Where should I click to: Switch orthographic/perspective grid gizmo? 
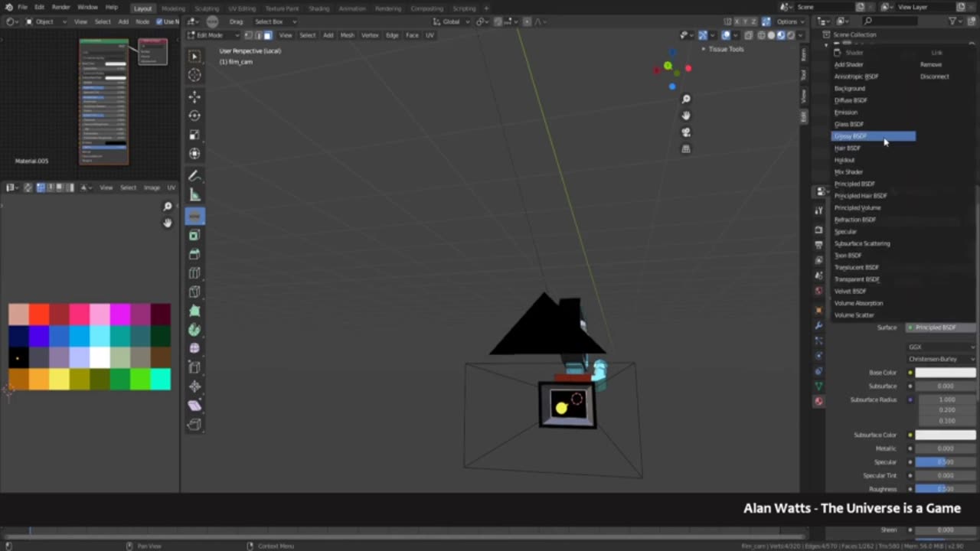686,149
